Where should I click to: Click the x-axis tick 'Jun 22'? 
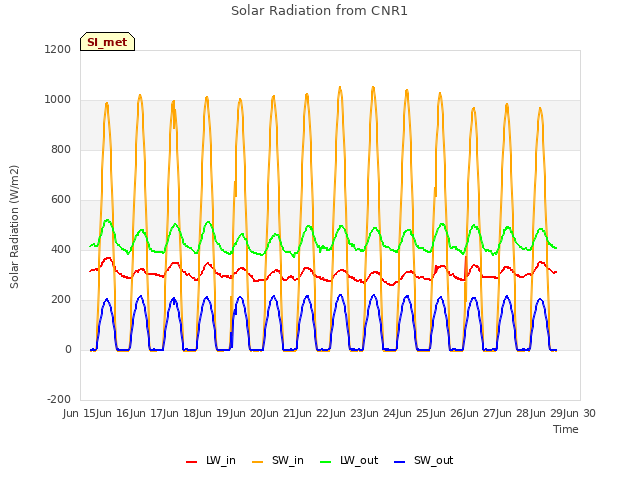click(313, 413)
